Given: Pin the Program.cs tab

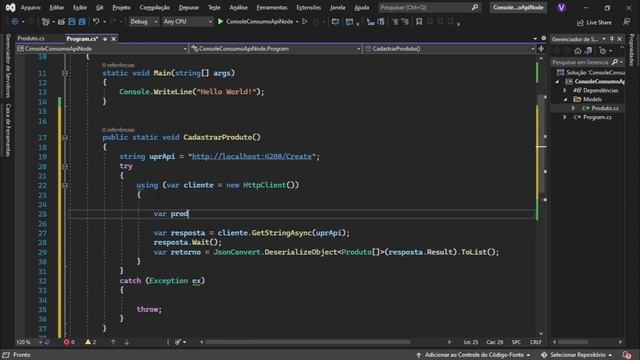Looking at the screenshot, I should pos(105,39).
